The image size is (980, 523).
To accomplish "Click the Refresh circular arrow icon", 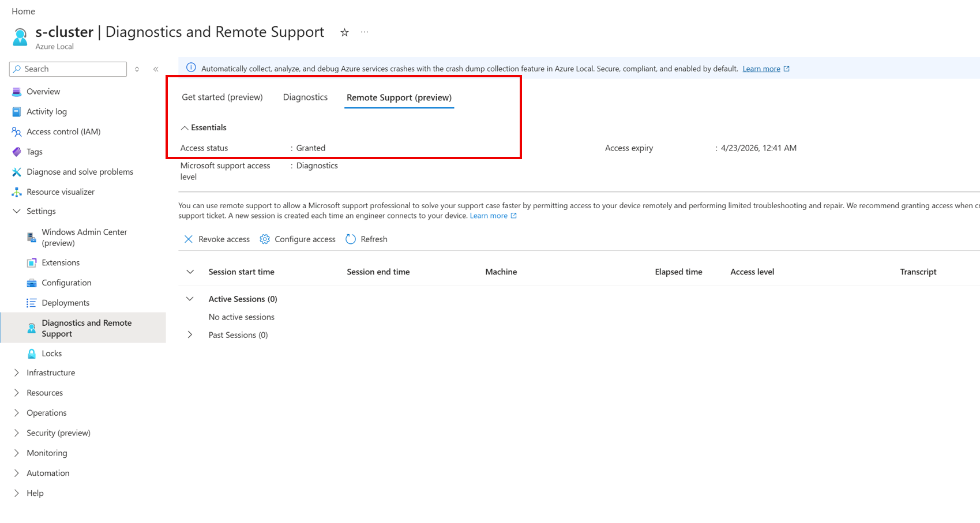I will pyautogui.click(x=351, y=239).
